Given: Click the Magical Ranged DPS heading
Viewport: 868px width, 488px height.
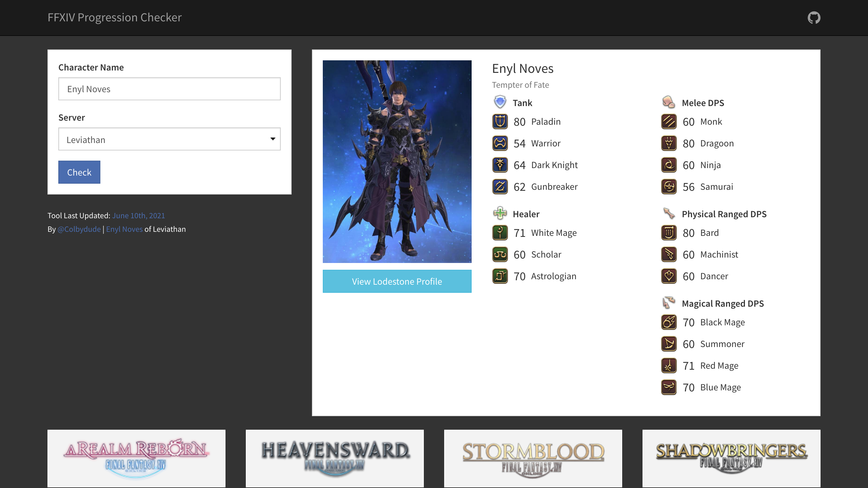Looking at the screenshot, I should point(723,304).
